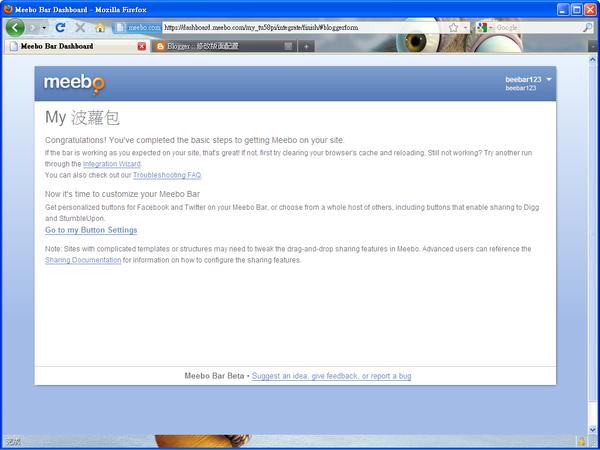Close the Meebo Bar Dashboard tab
The width and height of the screenshot is (600, 450).
(x=142, y=46)
